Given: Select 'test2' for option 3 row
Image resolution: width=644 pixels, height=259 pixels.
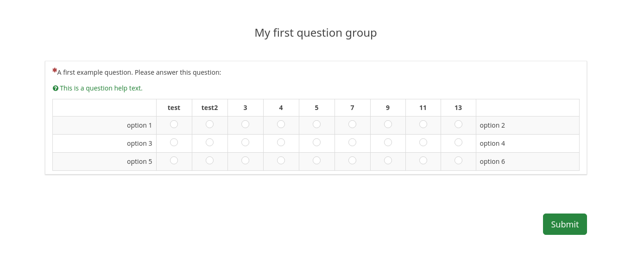Looking at the screenshot, I should [x=209, y=142].
